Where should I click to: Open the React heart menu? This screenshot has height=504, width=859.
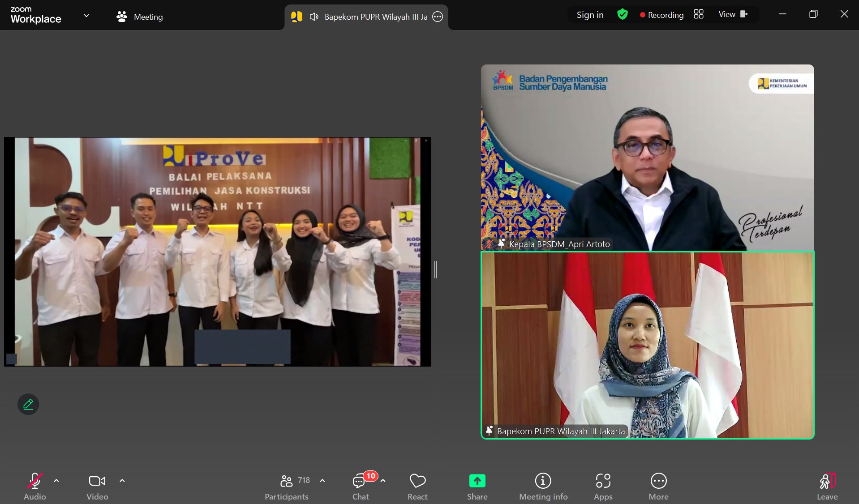coord(417,487)
